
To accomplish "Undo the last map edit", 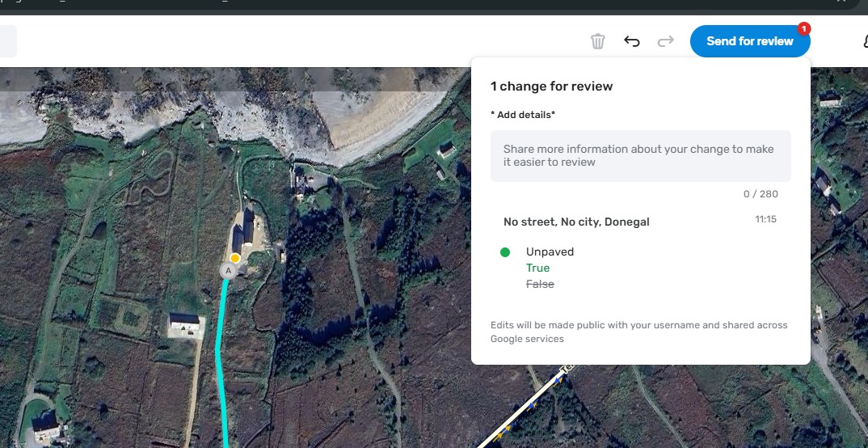I will (632, 41).
